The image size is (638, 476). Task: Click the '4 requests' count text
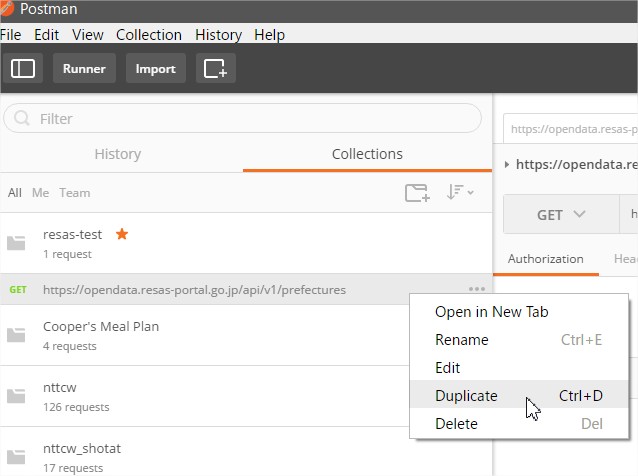(70, 346)
